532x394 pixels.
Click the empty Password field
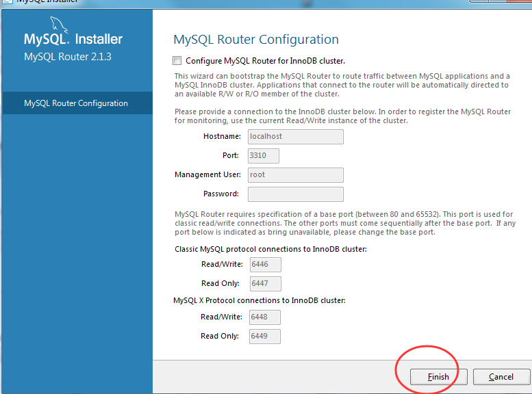point(296,194)
